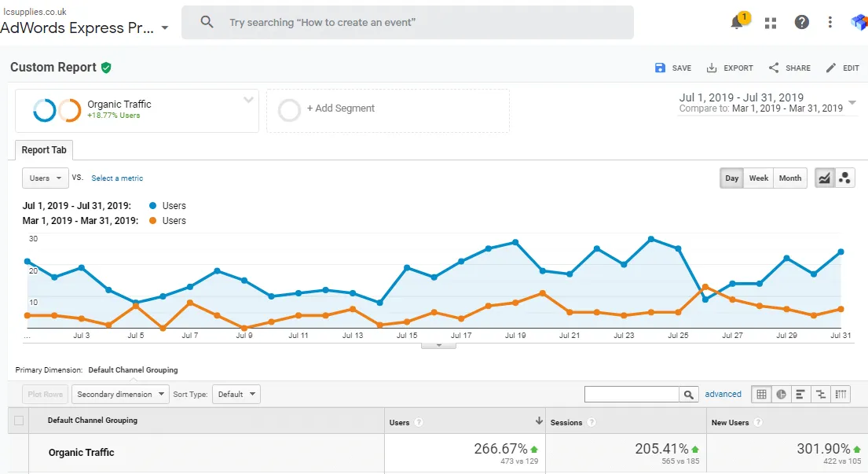Sort by the Users column header
Viewport: 868px width, 474px height.
pos(399,422)
